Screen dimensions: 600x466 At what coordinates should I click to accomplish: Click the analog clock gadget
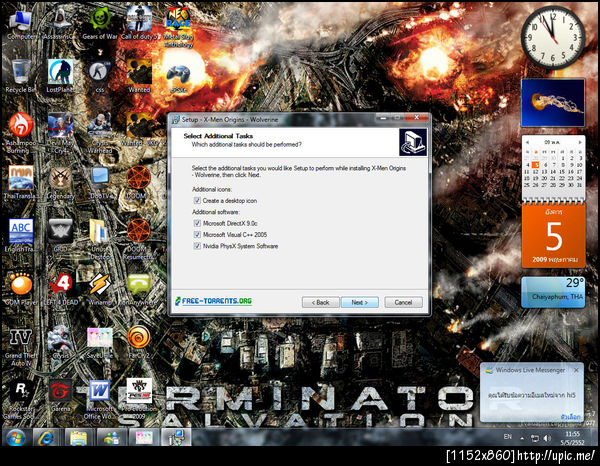click(x=553, y=37)
